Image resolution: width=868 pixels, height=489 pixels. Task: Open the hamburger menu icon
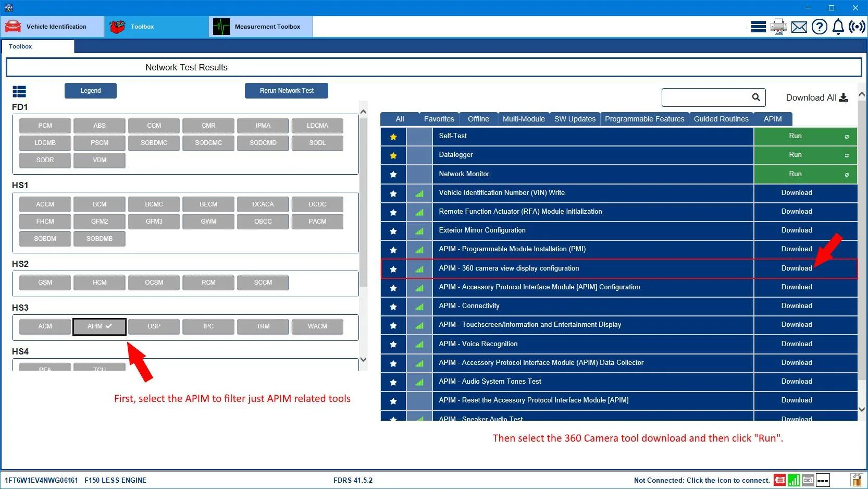pos(758,27)
